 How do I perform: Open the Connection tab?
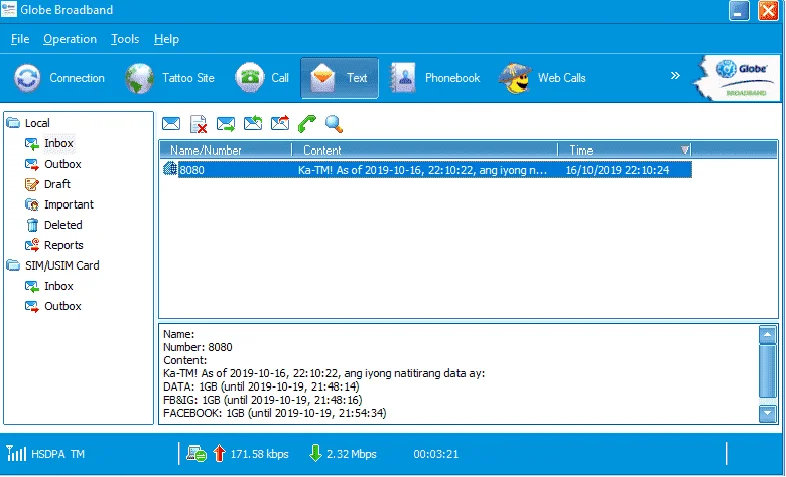[x=59, y=78]
